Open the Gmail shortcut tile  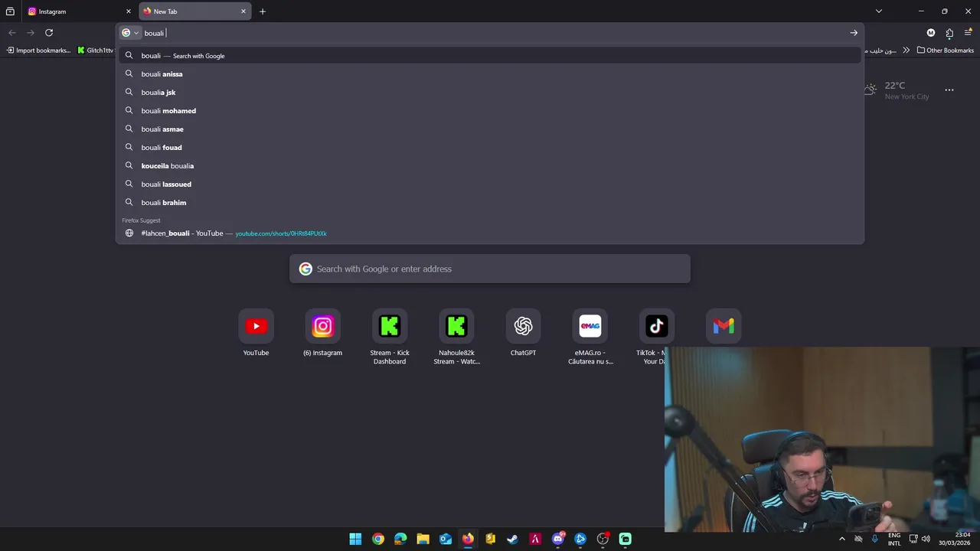[x=724, y=327]
